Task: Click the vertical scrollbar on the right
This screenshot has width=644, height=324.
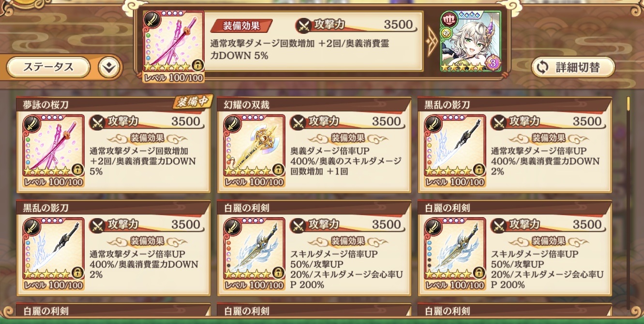Action: [629, 203]
